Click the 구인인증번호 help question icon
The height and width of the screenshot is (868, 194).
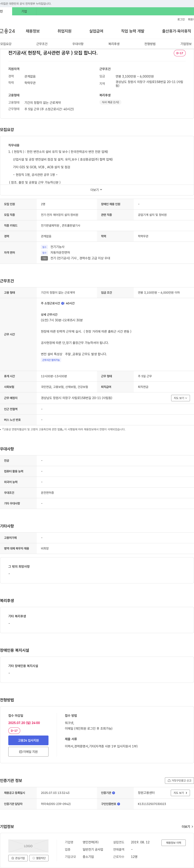(x=118, y=804)
